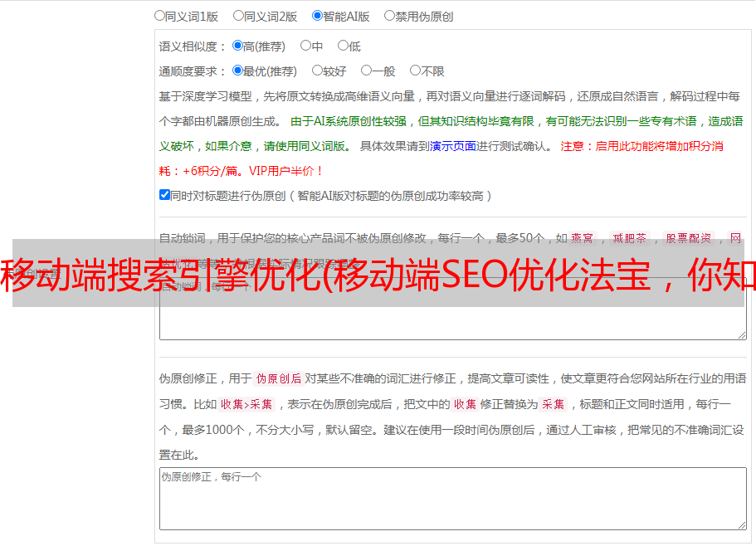Uncheck 同时对标题进行伪原创 checkbox
The width and height of the screenshot is (756, 546).
(x=164, y=195)
